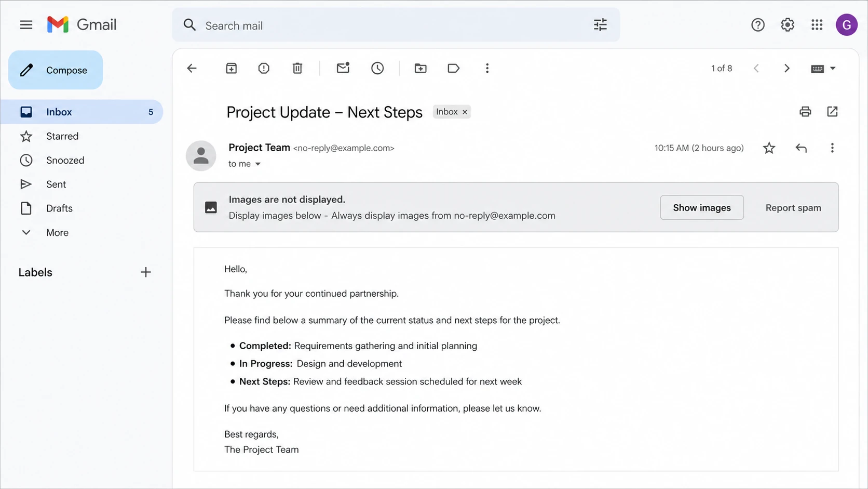Screen dimensions: 868x489
Task: Create a new label plus icon
Action: pos(146,272)
